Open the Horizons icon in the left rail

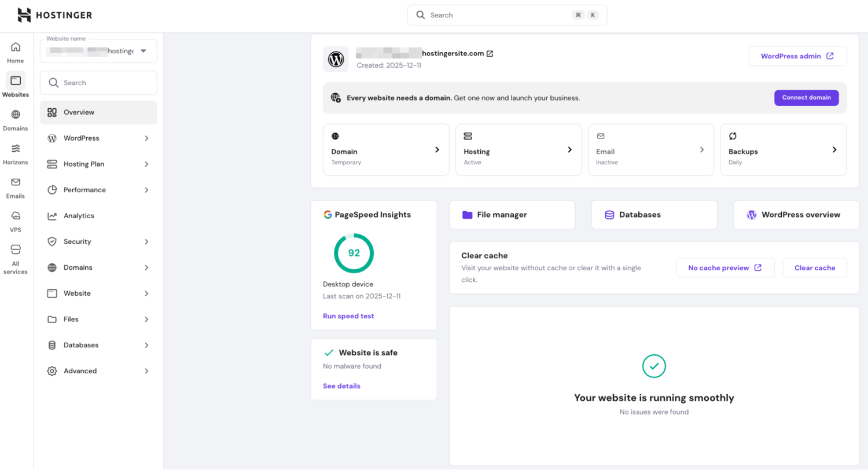(x=16, y=148)
